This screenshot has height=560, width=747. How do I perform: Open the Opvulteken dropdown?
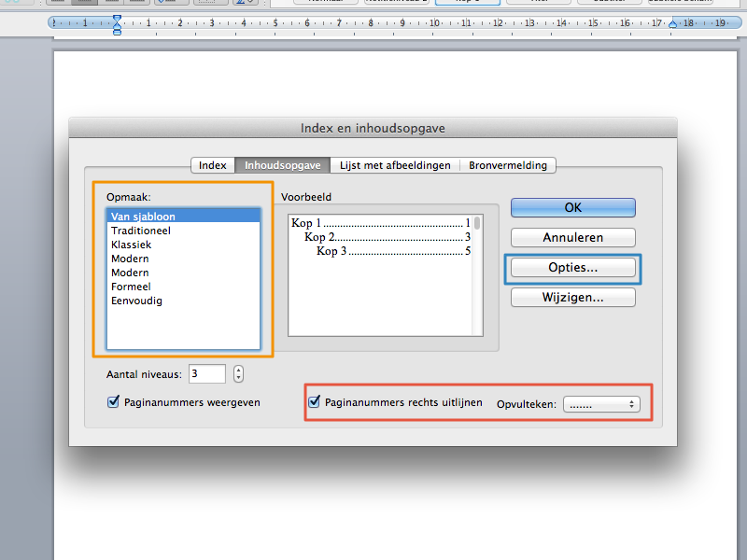coord(601,404)
